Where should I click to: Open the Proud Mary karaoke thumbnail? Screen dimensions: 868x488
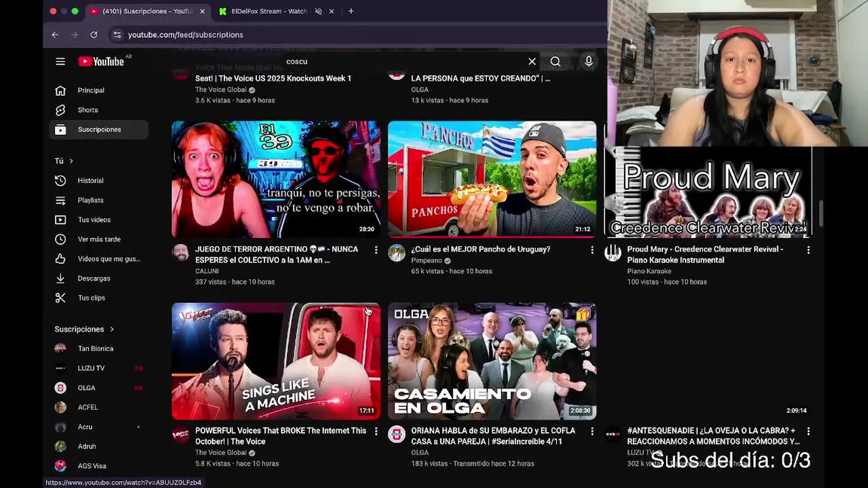(x=708, y=192)
